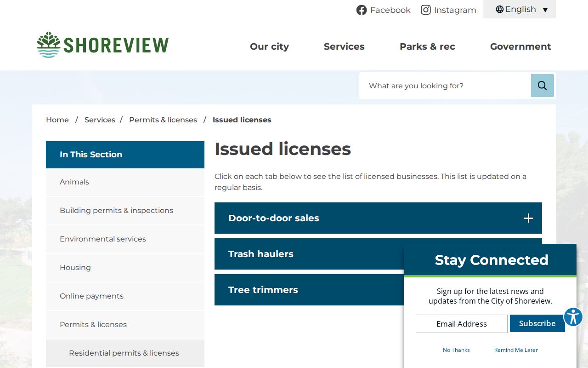
Task: Open Animals in sidebar
Action: click(125, 182)
